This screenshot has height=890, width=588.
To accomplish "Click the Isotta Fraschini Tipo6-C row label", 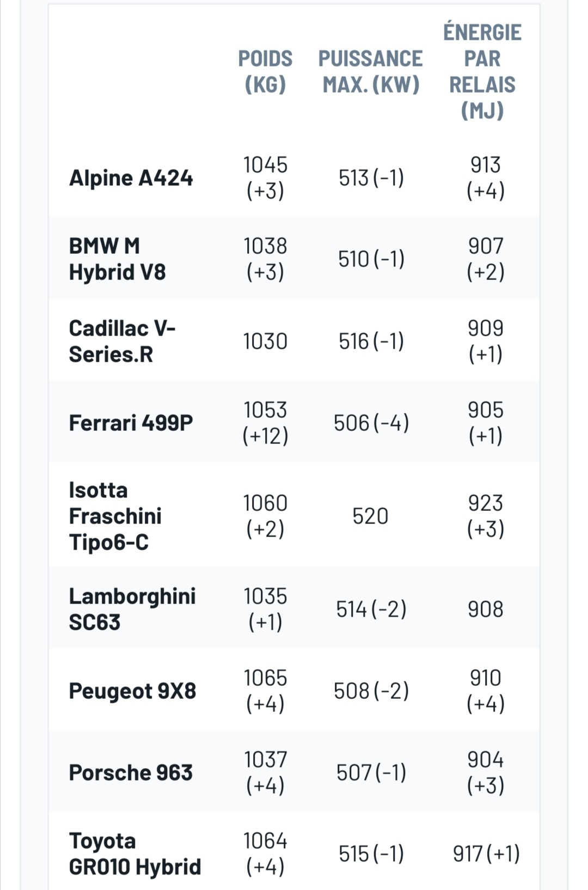I will (x=115, y=516).
